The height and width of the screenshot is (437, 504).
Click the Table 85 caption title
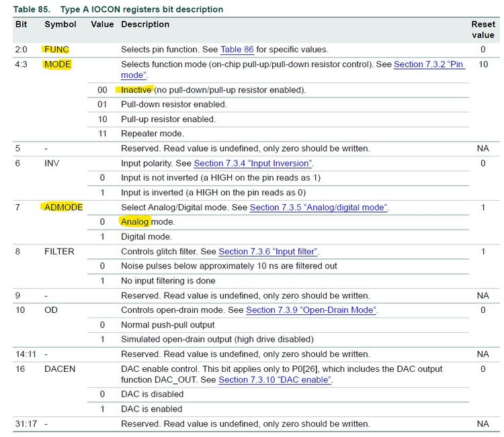point(118,9)
